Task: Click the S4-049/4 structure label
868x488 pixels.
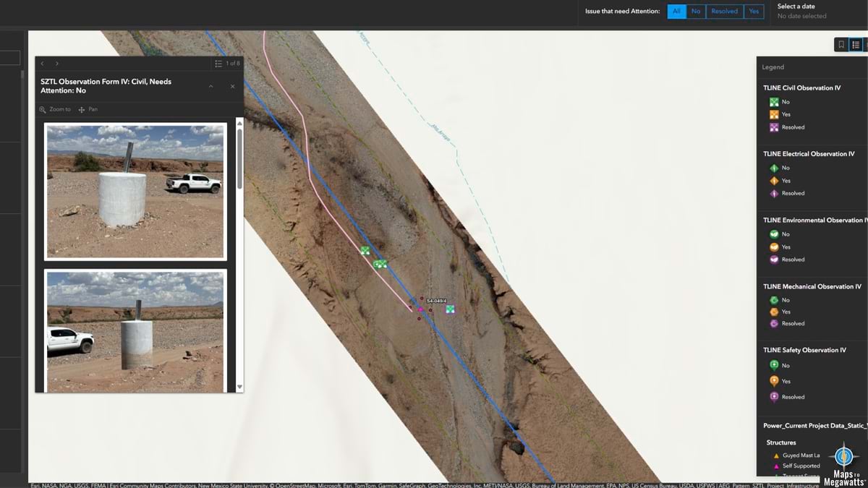Action: point(436,301)
